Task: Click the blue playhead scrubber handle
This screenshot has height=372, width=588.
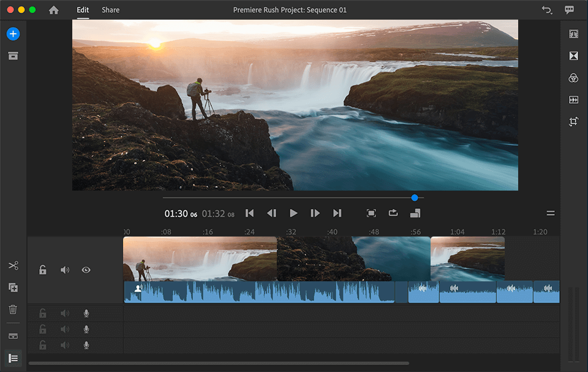Action: 415,197
